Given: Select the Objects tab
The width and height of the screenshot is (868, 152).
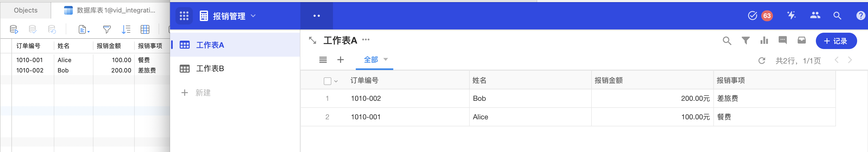Looking at the screenshot, I should pos(26,10).
